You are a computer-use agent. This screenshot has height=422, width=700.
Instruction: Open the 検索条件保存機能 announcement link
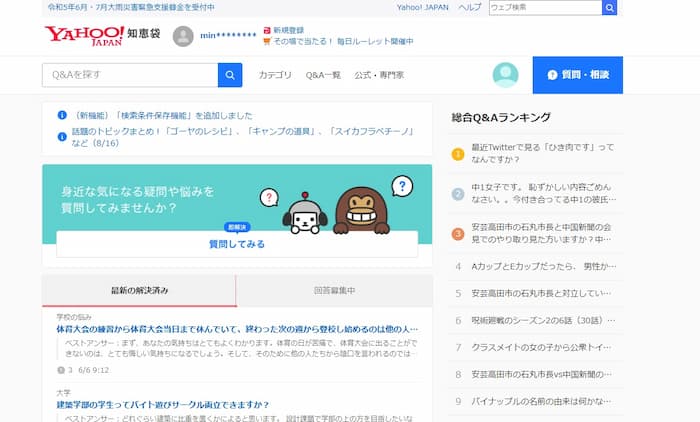coord(162,116)
